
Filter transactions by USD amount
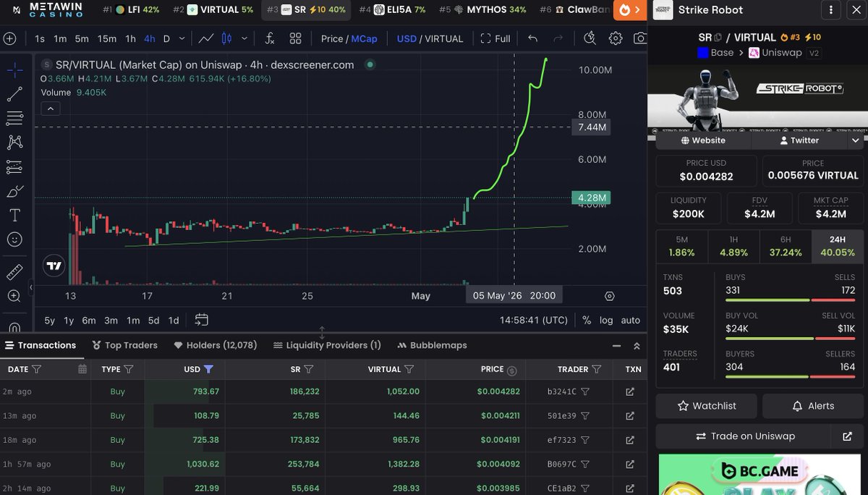208,369
